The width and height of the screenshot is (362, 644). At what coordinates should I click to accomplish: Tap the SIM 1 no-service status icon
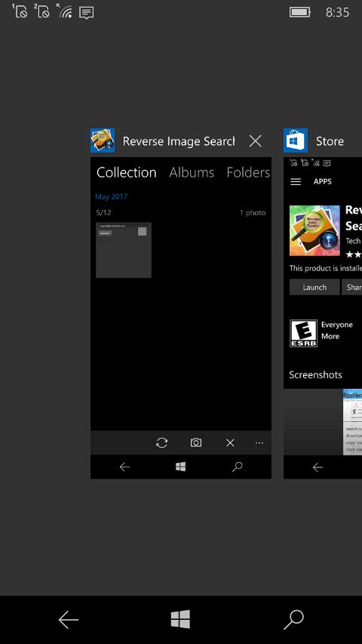[x=20, y=11]
